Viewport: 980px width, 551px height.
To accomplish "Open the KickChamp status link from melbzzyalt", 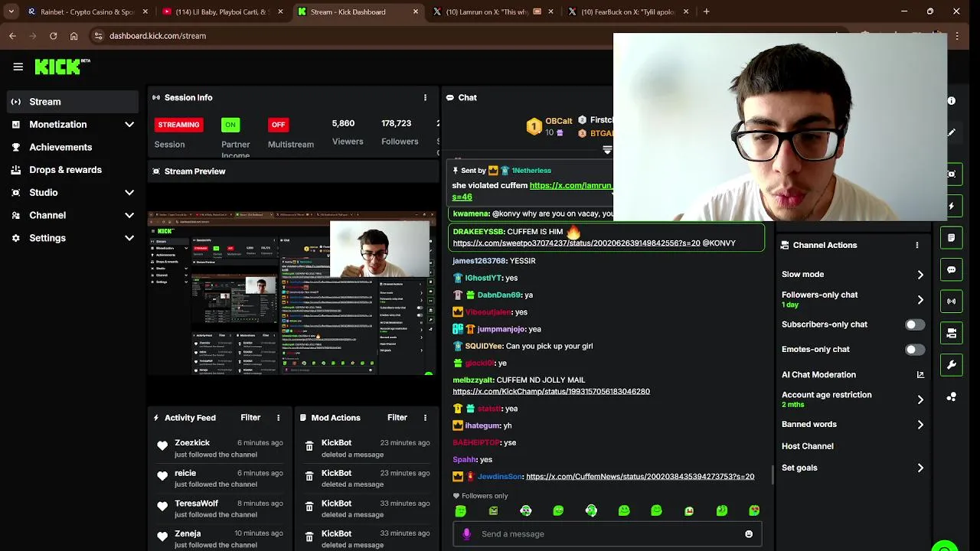I will click(x=551, y=392).
